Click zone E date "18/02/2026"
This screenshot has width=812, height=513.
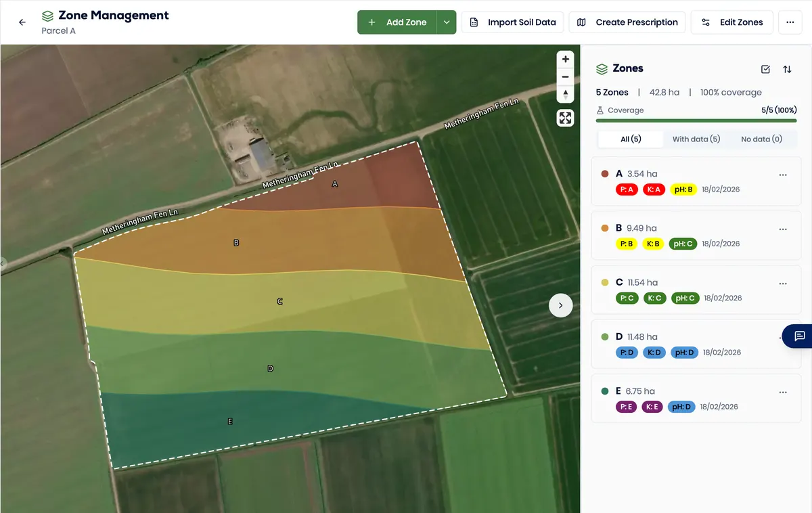(x=719, y=407)
